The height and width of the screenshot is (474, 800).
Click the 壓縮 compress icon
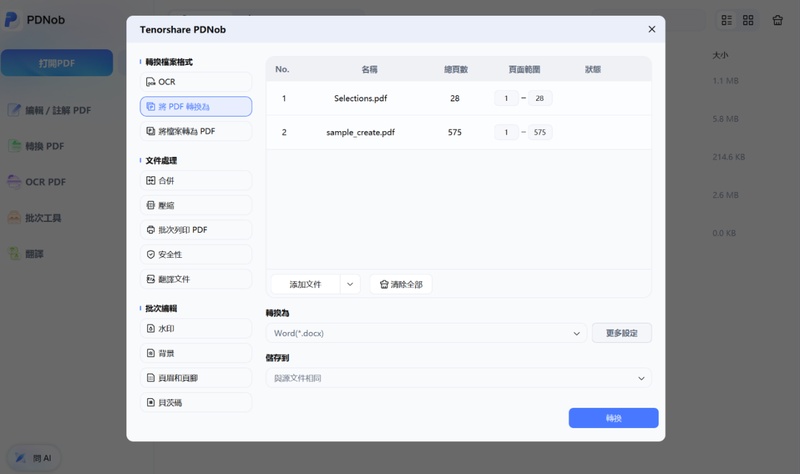(151, 205)
